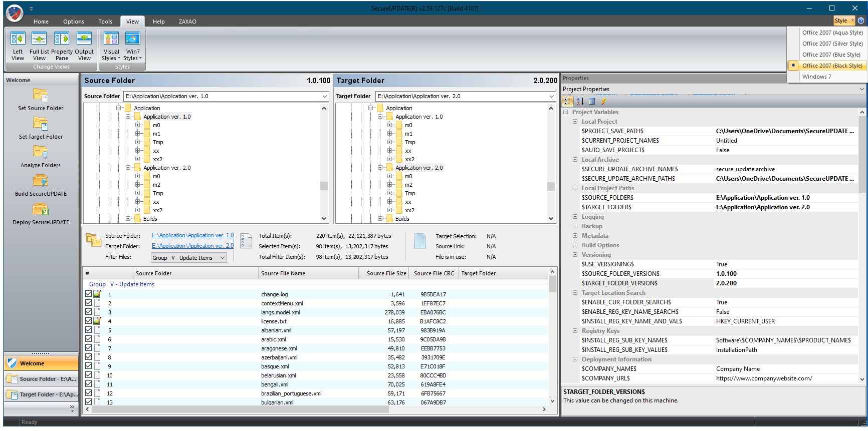Click the document icon beside Total Item(s)
Image resolution: width=868 pixels, height=431 pixels.
246,241
